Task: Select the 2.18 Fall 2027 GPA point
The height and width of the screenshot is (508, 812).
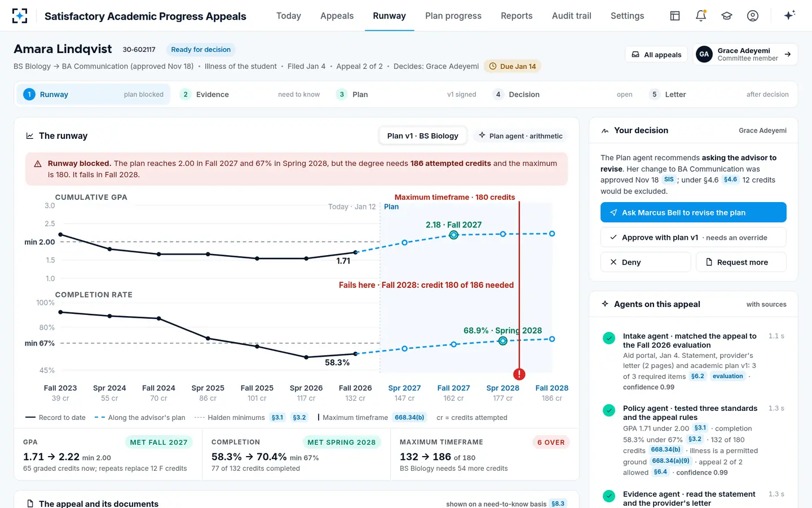Action: click(x=453, y=235)
